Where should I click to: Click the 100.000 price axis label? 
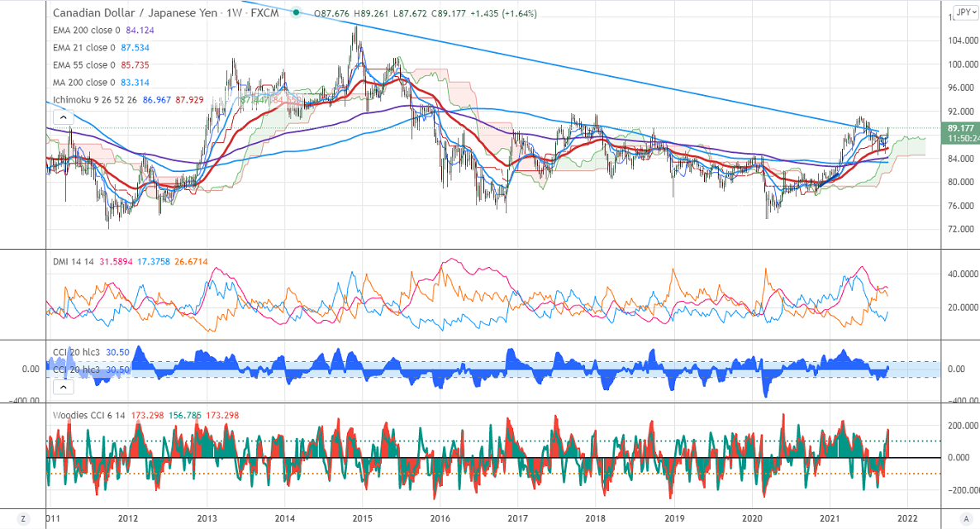pos(963,64)
